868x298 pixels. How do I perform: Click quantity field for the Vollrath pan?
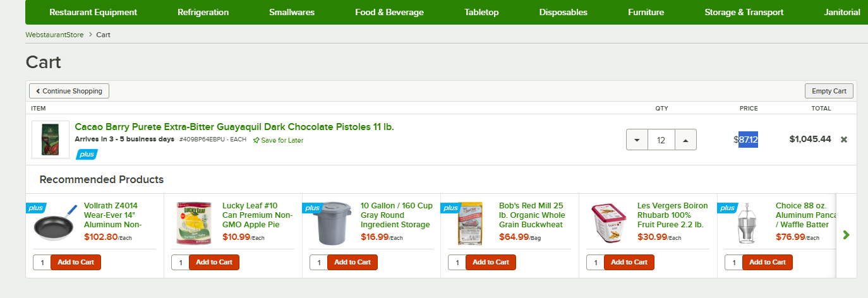(x=42, y=262)
